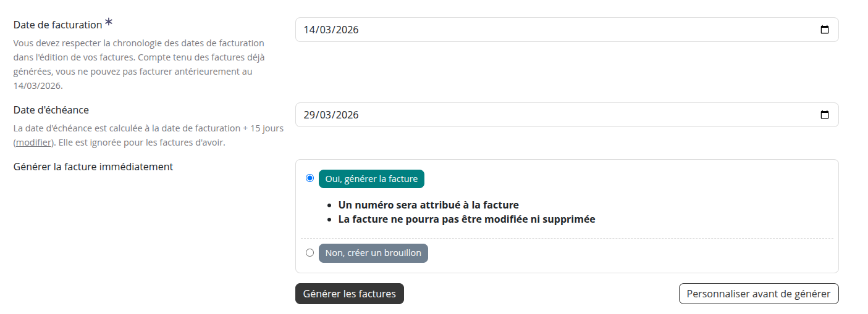Select month "03" in the billing date field
The image size is (868, 314).
pyautogui.click(x=324, y=30)
